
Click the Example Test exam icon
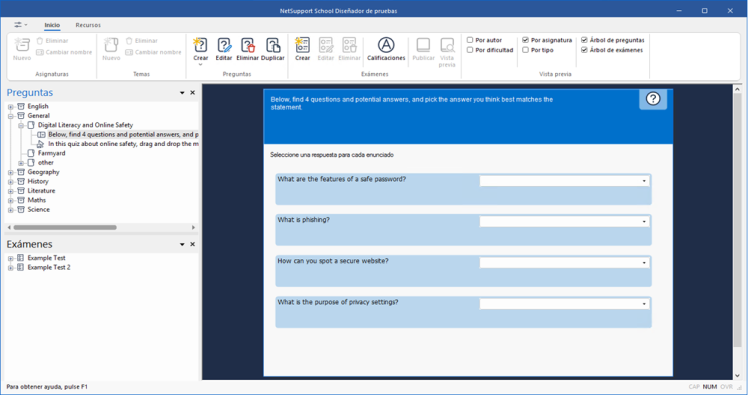point(21,258)
